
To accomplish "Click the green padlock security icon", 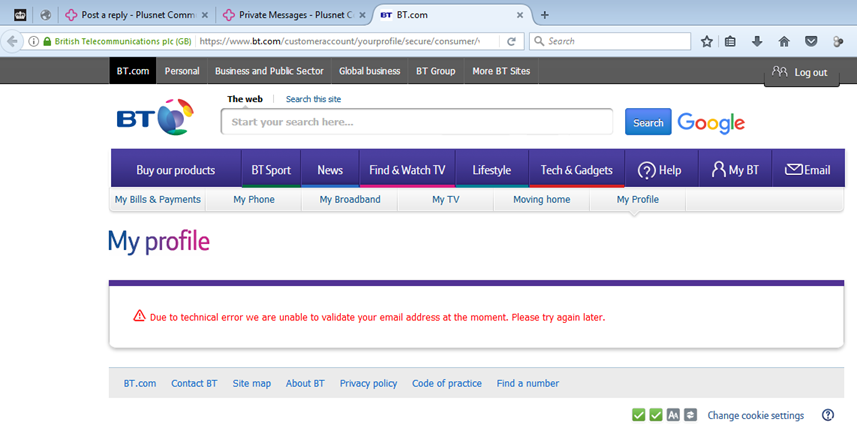I will click(47, 41).
